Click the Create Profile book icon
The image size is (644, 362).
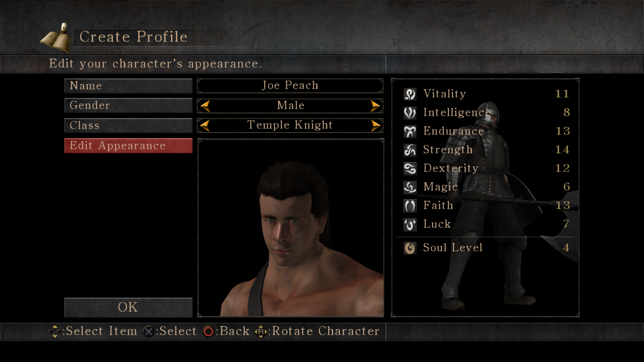(56, 38)
